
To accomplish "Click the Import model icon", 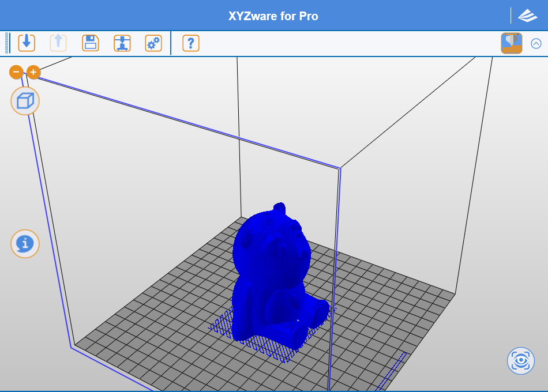I will point(27,43).
